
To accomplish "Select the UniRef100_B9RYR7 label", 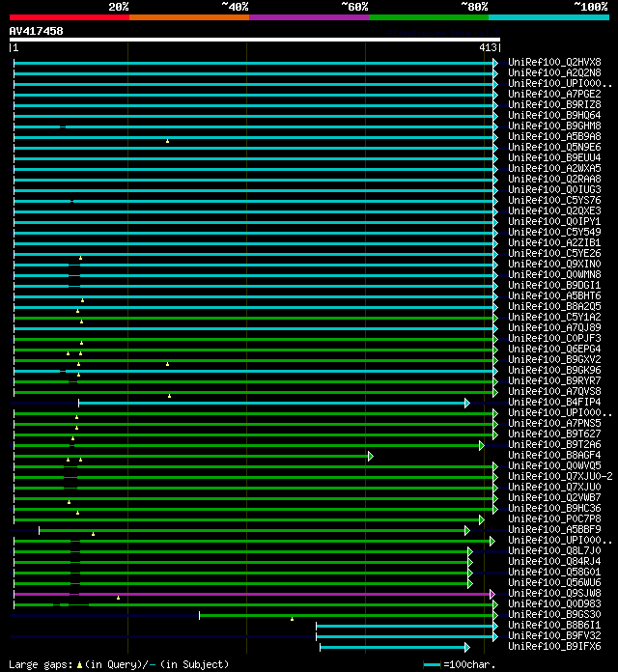I will click(x=554, y=380).
